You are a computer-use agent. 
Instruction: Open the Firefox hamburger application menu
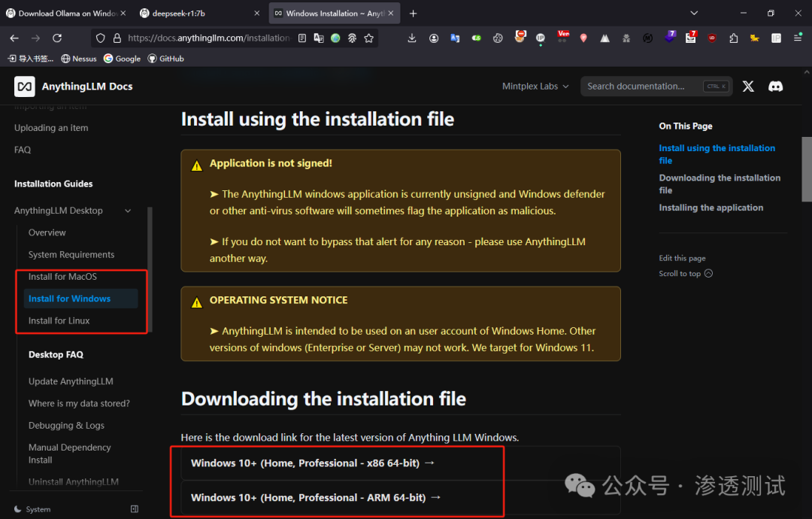pyautogui.click(x=798, y=38)
